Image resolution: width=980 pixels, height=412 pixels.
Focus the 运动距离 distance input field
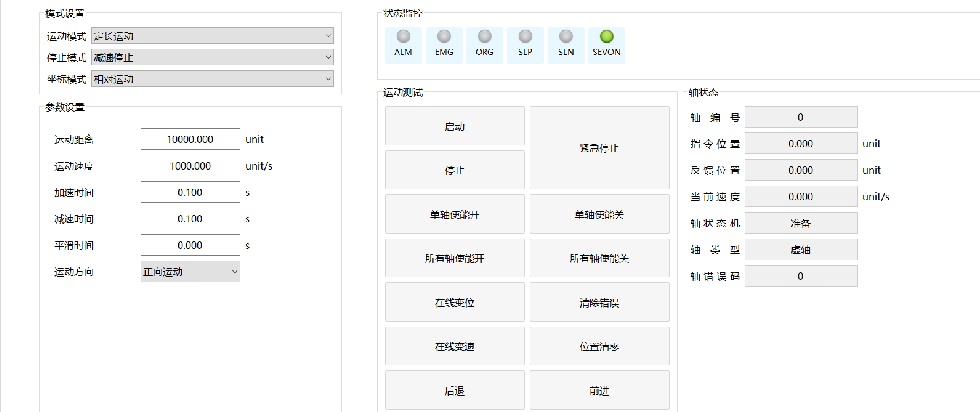point(190,139)
